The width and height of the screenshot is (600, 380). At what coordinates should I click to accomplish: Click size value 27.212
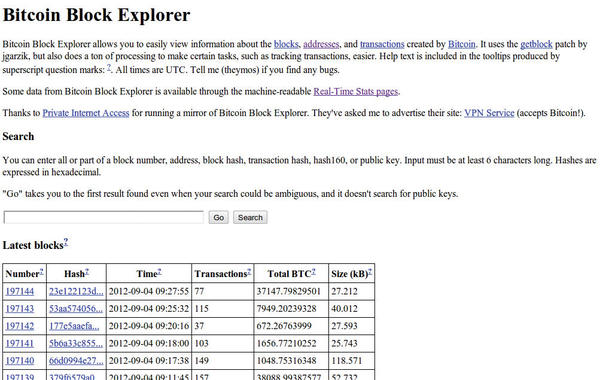coord(344,292)
